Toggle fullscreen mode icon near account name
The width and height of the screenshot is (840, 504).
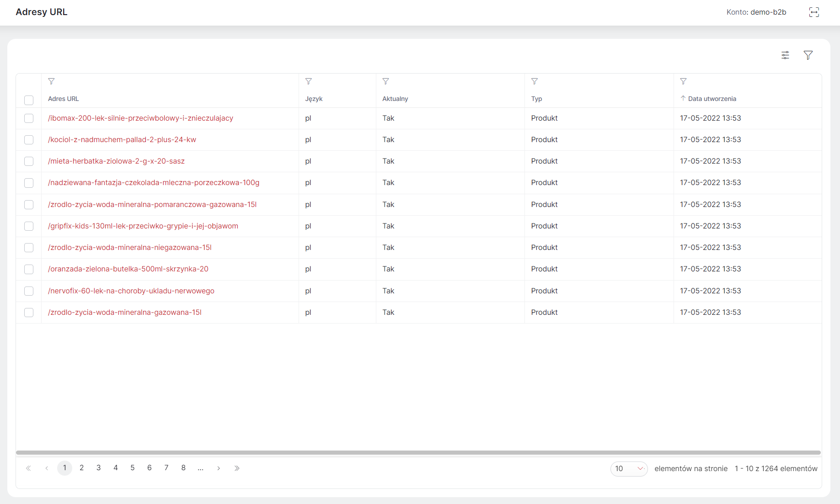[814, 12]
